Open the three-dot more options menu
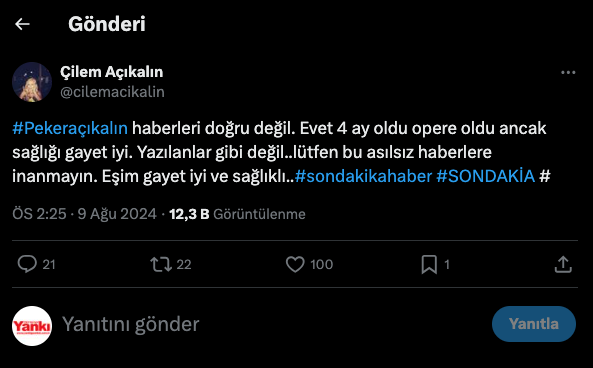Screen dimensions: 593x368 (x=568, y=72)
